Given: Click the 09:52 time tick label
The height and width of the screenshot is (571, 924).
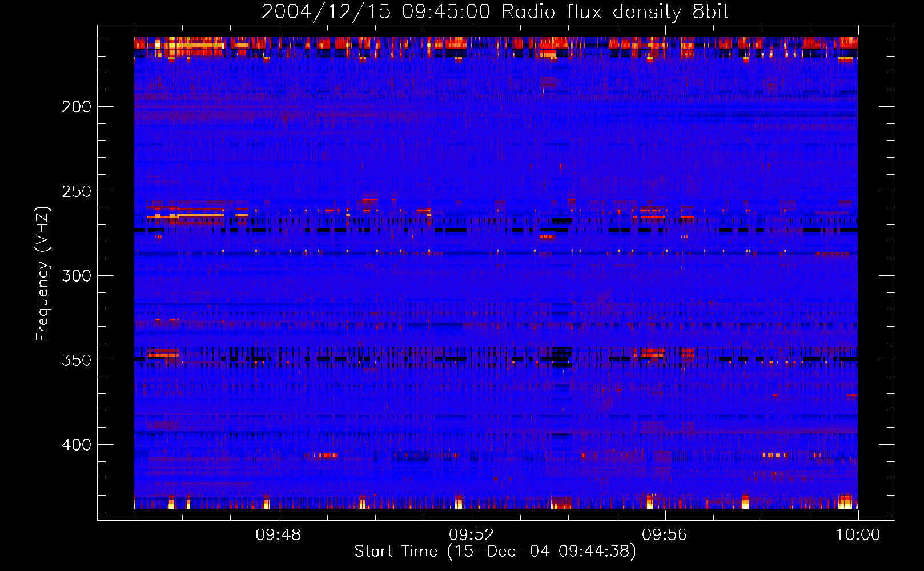Looking at the screenshot, I should point(472,535).
